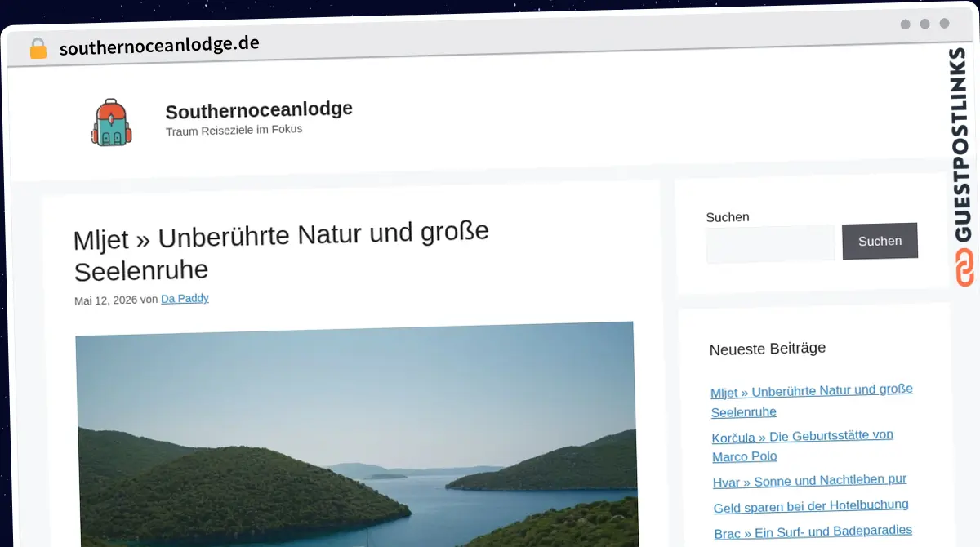980x547 pixels.
Task: Open recent post Korčula » Die Geburtsstätte
Action: pos(803,445)
